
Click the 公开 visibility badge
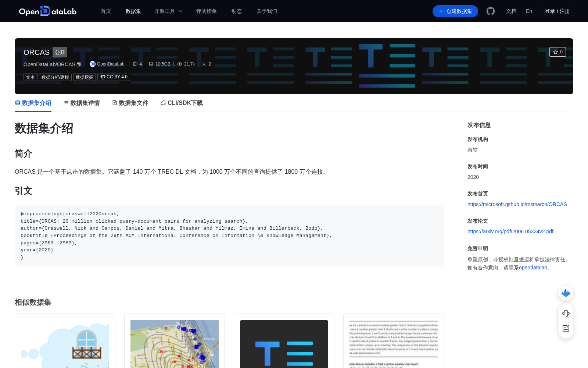point(60,52)
